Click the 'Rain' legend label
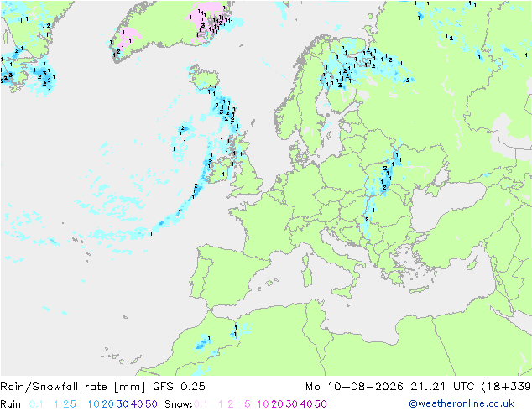 coord(11,404)
